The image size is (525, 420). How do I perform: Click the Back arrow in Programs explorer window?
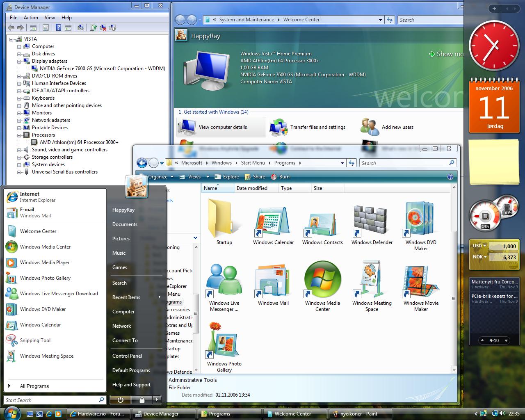[142, 163]
